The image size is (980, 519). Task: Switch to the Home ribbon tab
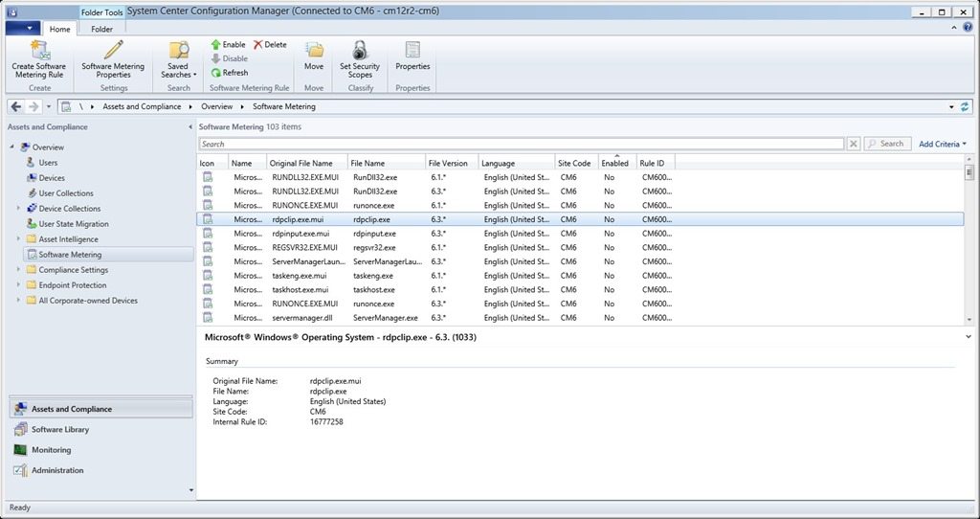tap(60, 29)
